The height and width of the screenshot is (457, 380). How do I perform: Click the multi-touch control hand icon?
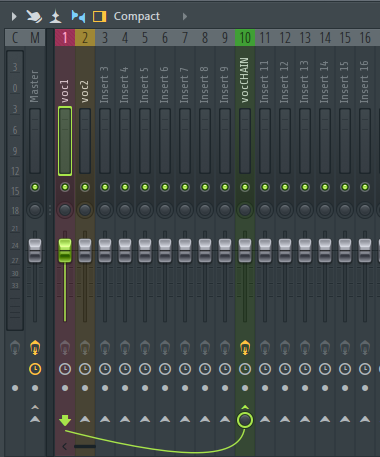[x=34, y=16]
